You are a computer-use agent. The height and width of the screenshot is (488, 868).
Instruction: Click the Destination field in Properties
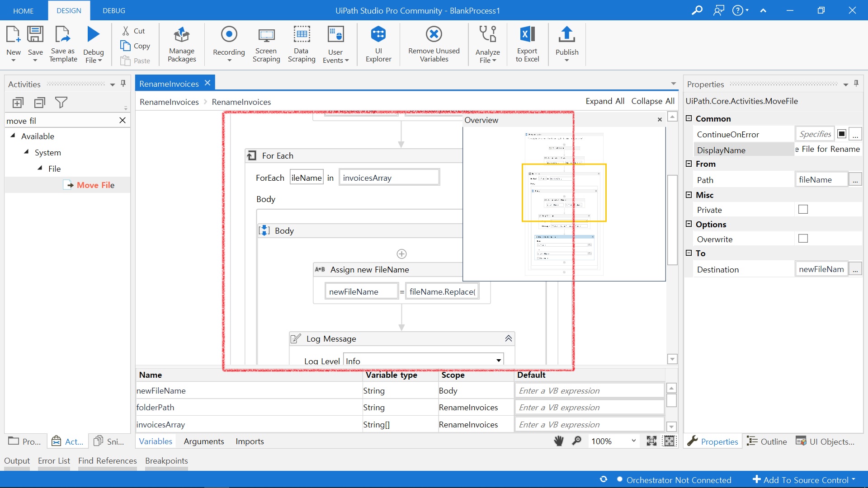point(821,269)
